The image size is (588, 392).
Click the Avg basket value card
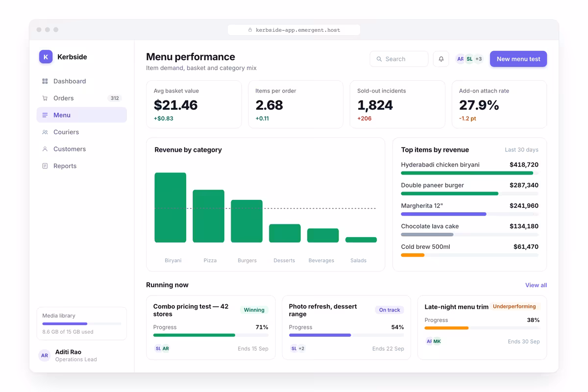point(194,104)
